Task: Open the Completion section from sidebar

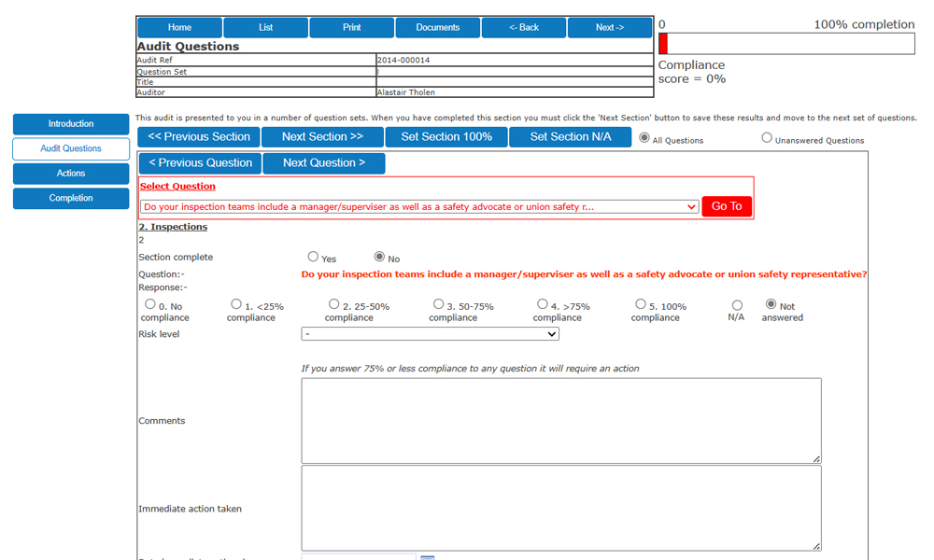Action: [x=70, y=197]
